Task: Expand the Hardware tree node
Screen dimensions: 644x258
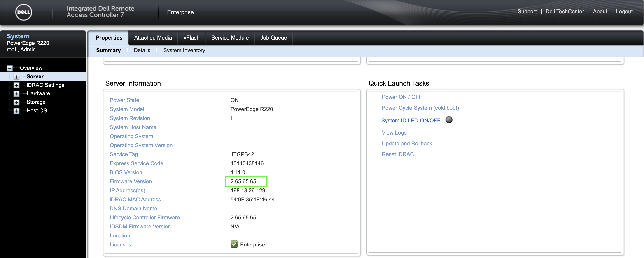Action: click(x=16, y=94)
